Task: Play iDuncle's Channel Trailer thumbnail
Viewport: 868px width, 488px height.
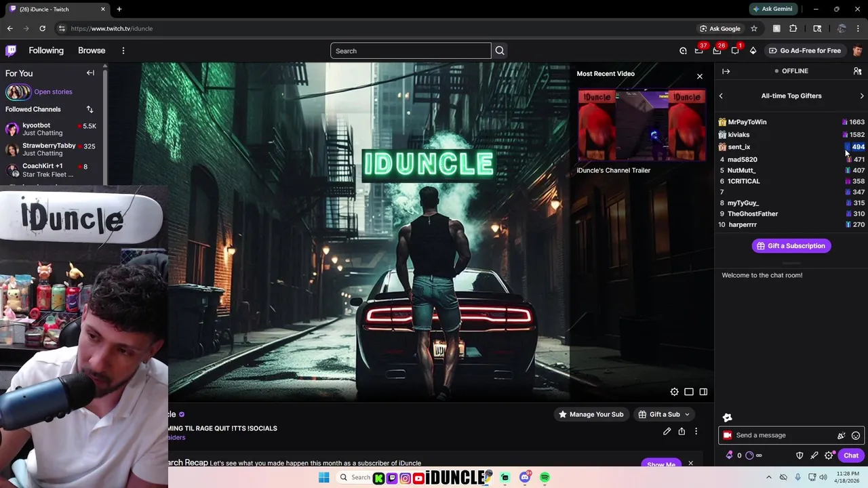Action: pyautogui.click(x=642, y=125)
